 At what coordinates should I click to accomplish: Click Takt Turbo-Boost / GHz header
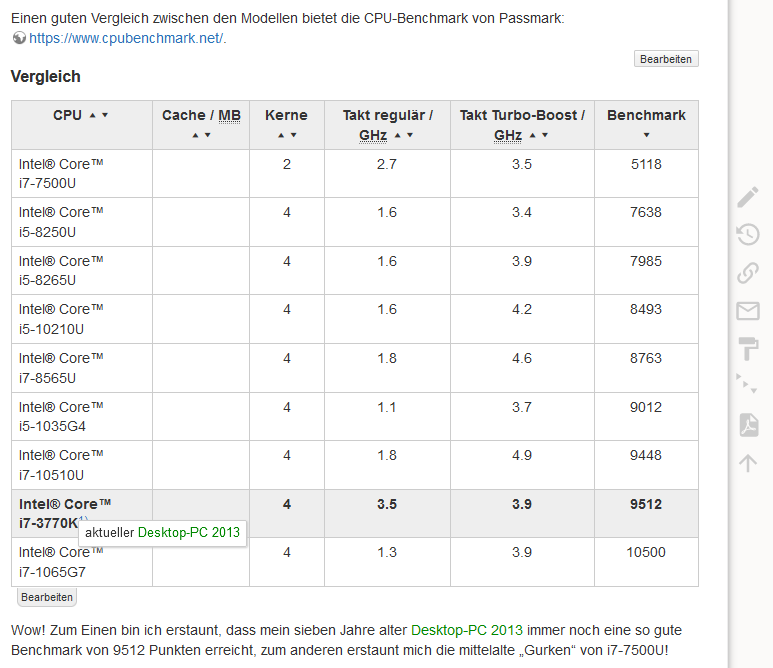[x=522, y=125]
